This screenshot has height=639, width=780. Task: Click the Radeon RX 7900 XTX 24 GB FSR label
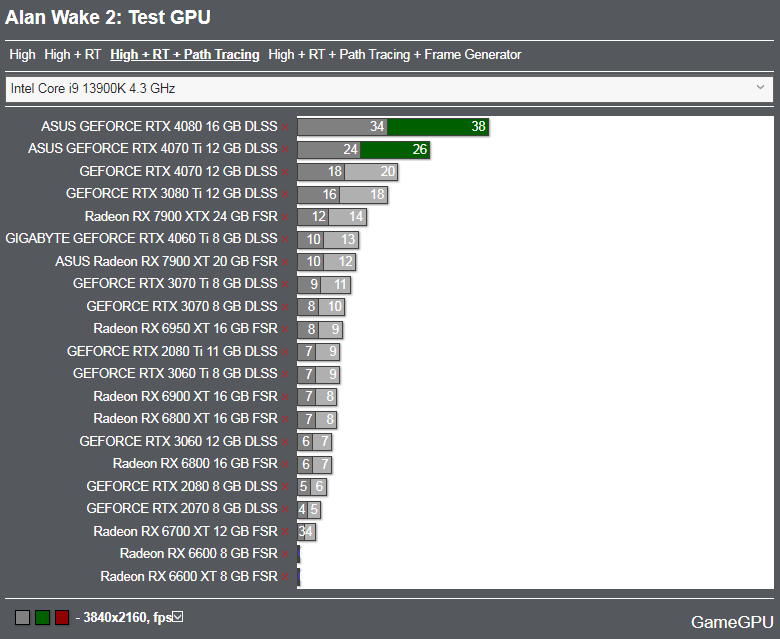pyautogui.click(x=181, y=216)
